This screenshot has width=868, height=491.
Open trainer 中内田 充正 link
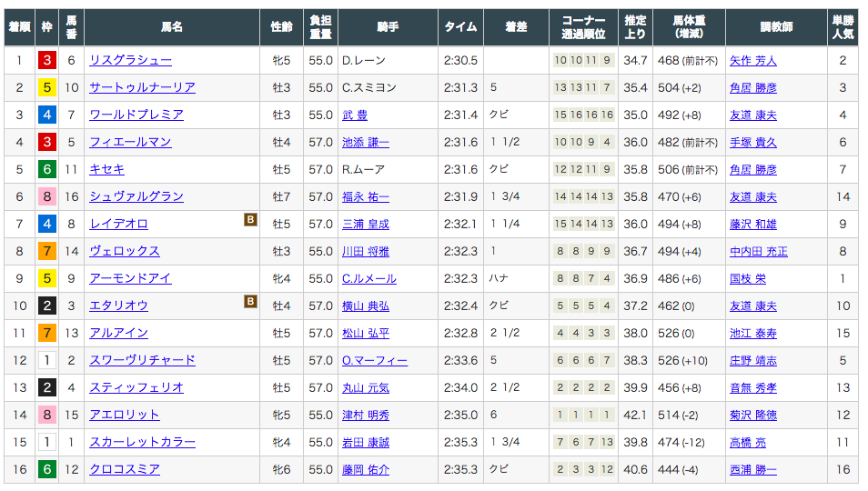[x=759, y=252]
